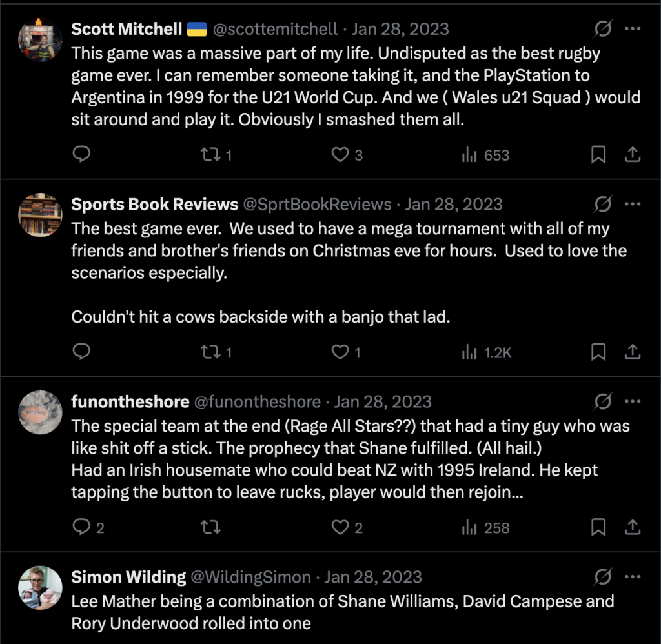Click the funontheshore profile avatar

[40, 412]
